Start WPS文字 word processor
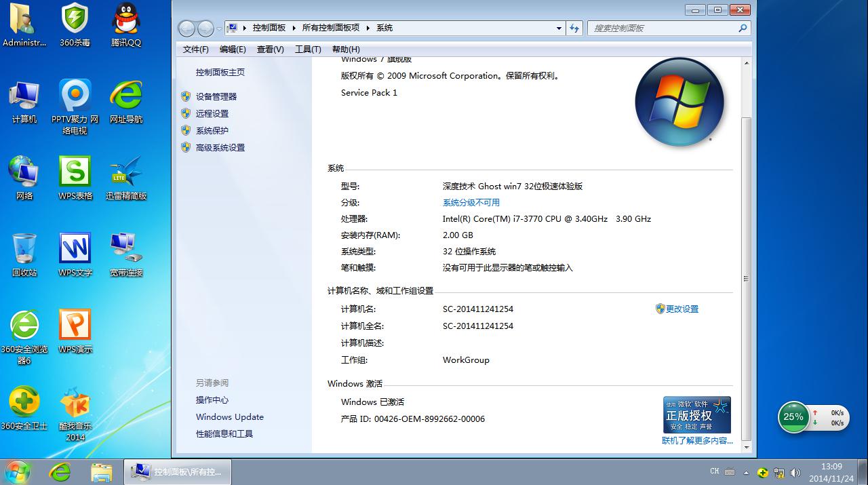Screen dimensions: 868x485 click(x=74, y=248)
